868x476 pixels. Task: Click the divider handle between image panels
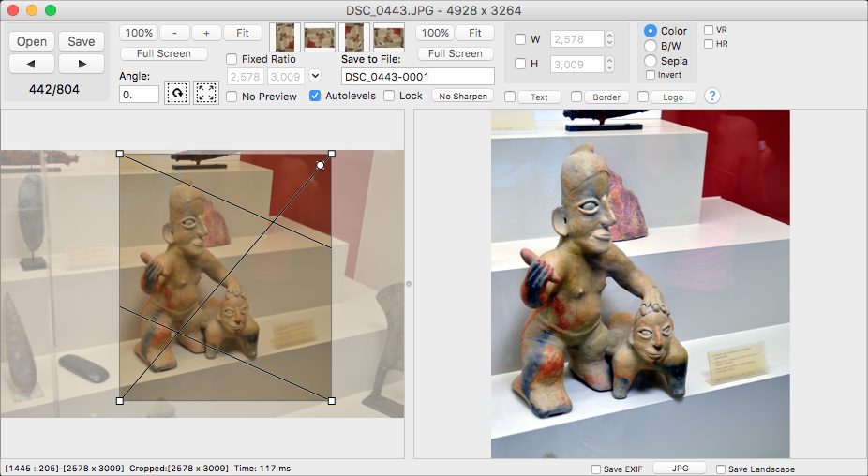409,283
